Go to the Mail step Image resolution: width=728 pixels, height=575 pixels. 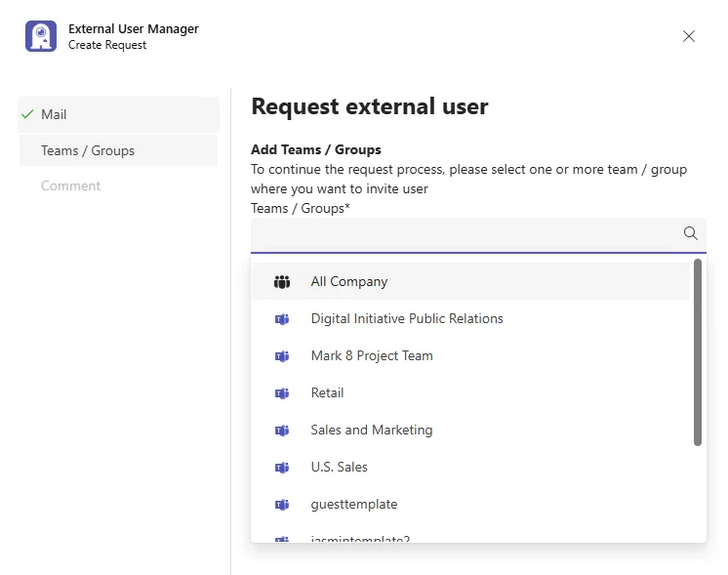click(118, 114)
